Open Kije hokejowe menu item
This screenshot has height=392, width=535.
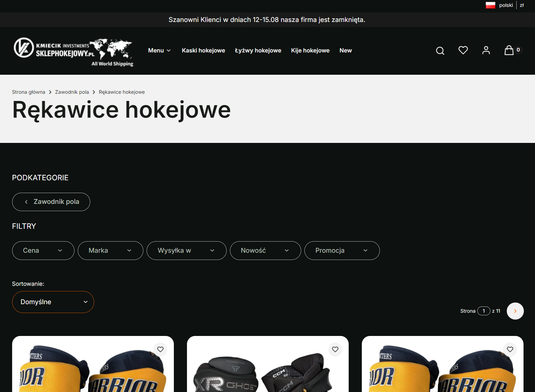click(310, 50)
